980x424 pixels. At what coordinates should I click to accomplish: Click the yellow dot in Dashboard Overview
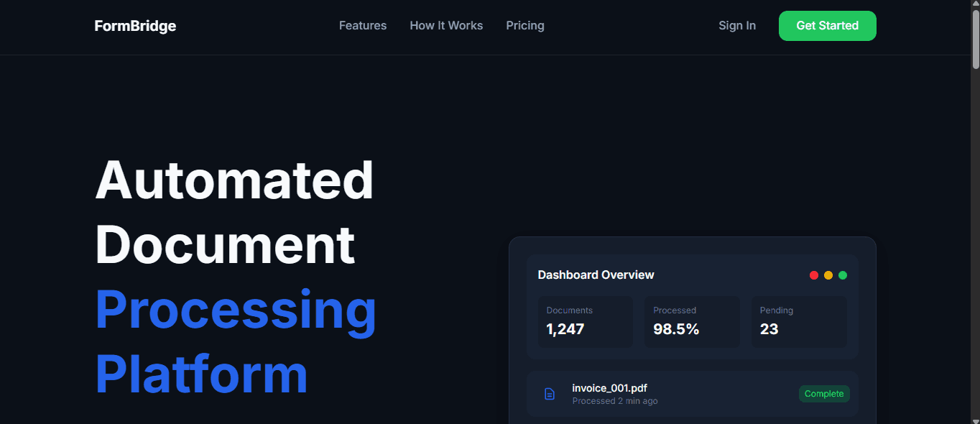tap(828, 275)
